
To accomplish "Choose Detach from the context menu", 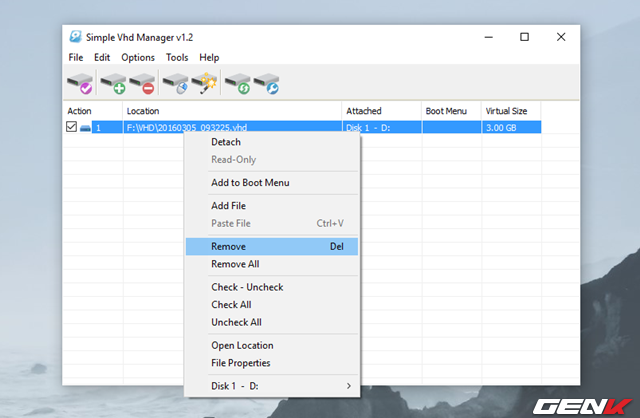I will click(272, 142).
